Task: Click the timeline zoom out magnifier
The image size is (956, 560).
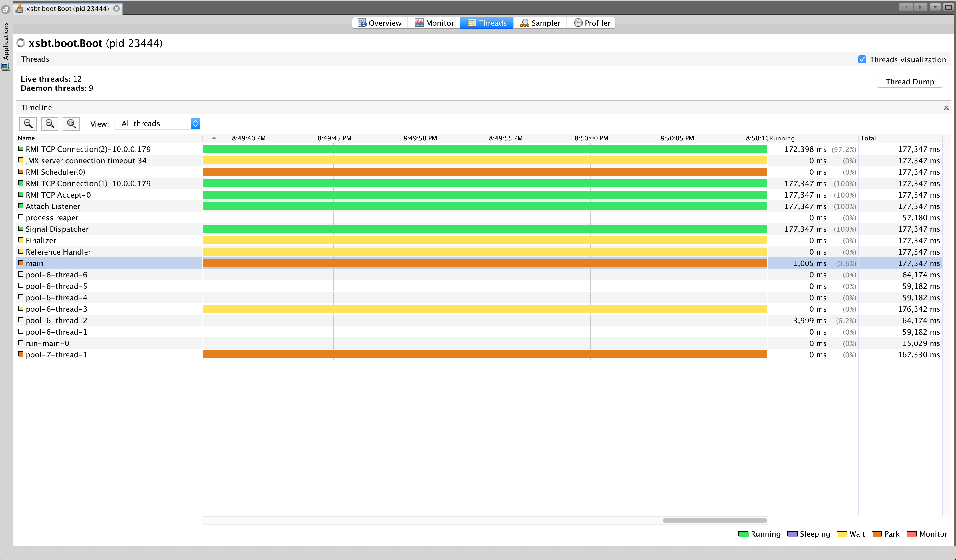Action: (x=49, y=124)
